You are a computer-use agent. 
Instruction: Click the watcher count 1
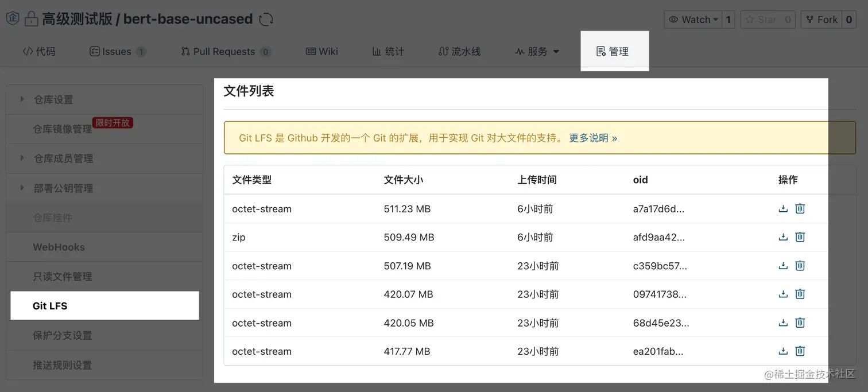[728, 20]
